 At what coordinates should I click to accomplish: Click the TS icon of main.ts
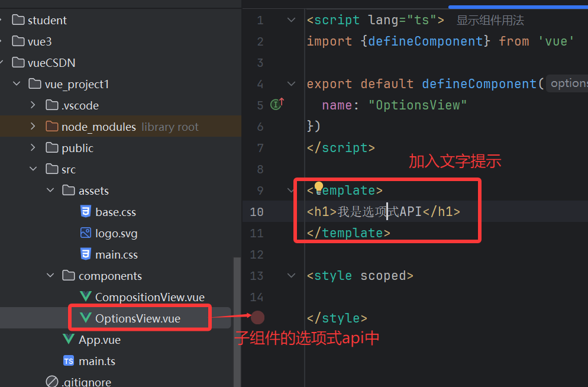pyautogui.click(x=69, y=361)
